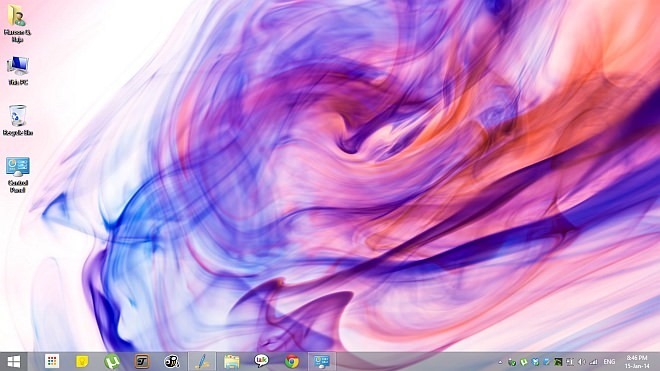Click the Safely Remove Hardware tray icon

512,362
